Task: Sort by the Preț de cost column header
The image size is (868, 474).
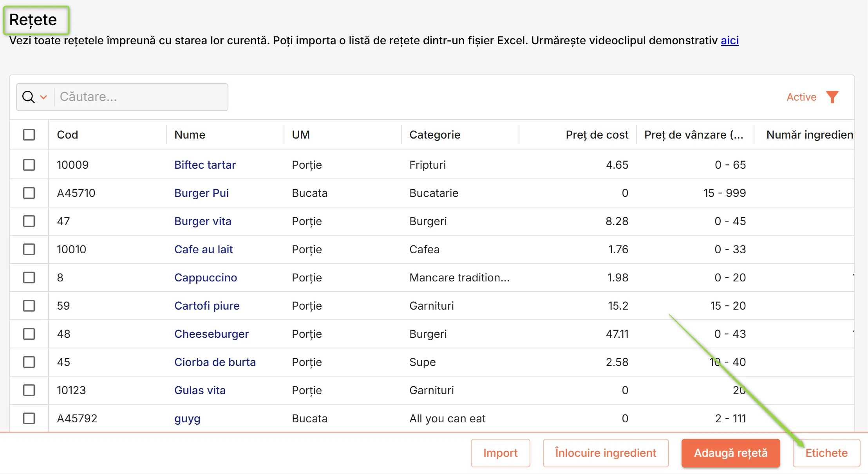Action: (x=597, y=135)
